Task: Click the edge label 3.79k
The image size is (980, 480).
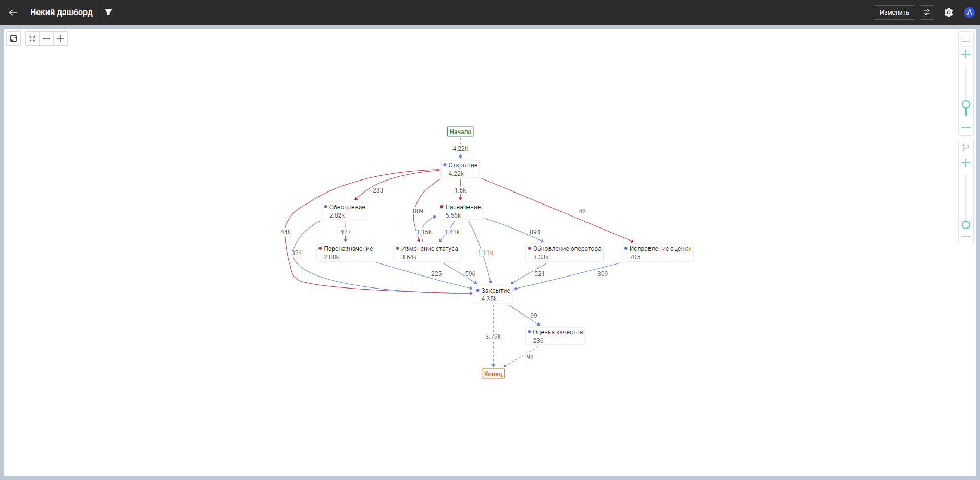Action: pyautogui.click(x=493, y=337)
